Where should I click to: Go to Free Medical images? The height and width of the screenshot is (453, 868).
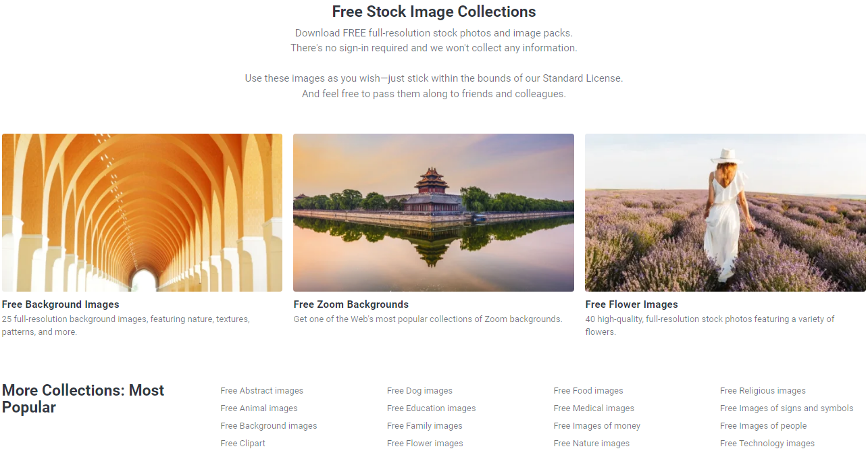[594, 408]
